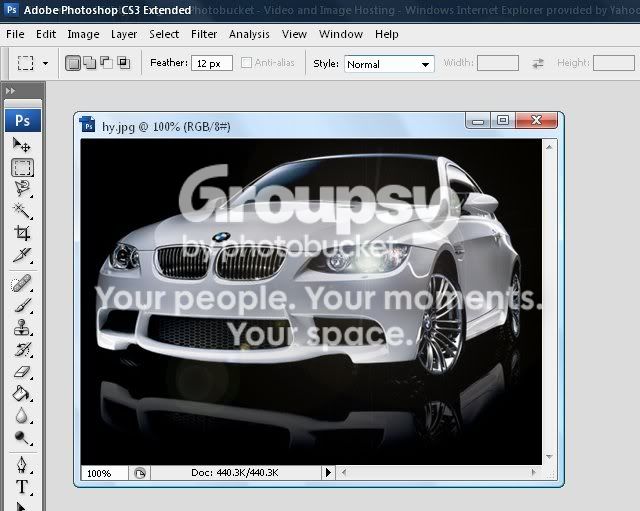Screen dimensions: 640x511
Task: Select the Crop tool
Action: [22, 233]
